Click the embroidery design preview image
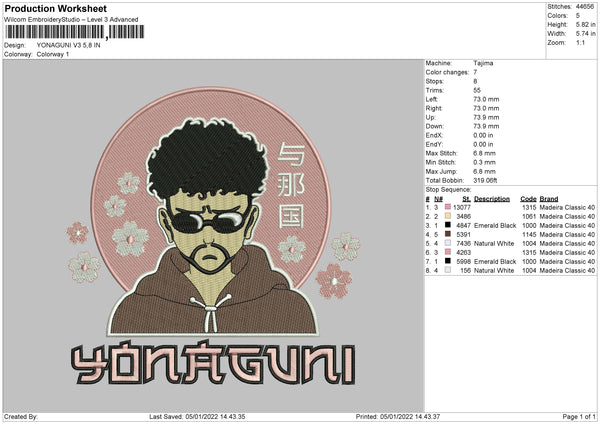 [214, 235]
